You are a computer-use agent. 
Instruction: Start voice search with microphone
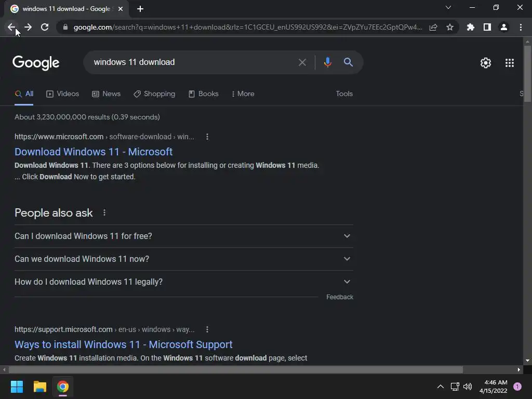327,62
